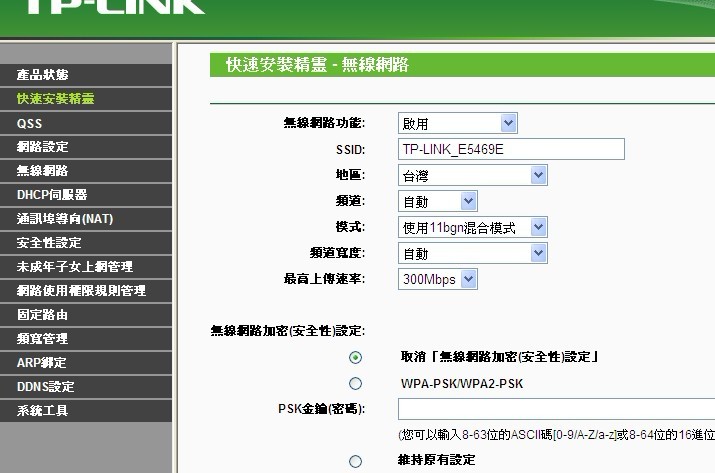The image size is (715, 473).
Task: Go to DDNS設定 in the sidebar
Action: [86, 387]
